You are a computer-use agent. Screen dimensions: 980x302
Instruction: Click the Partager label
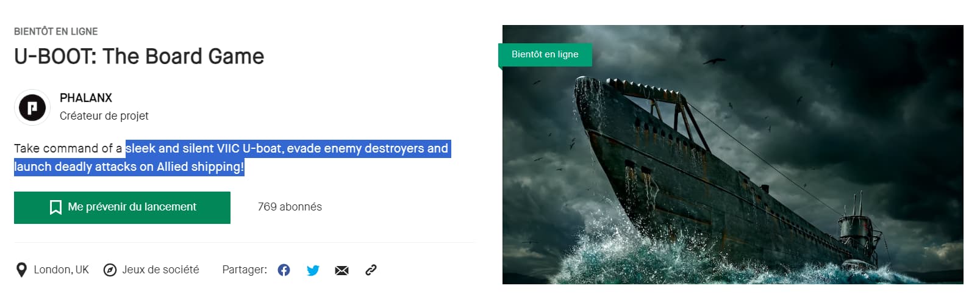click(x=244, y=270)
